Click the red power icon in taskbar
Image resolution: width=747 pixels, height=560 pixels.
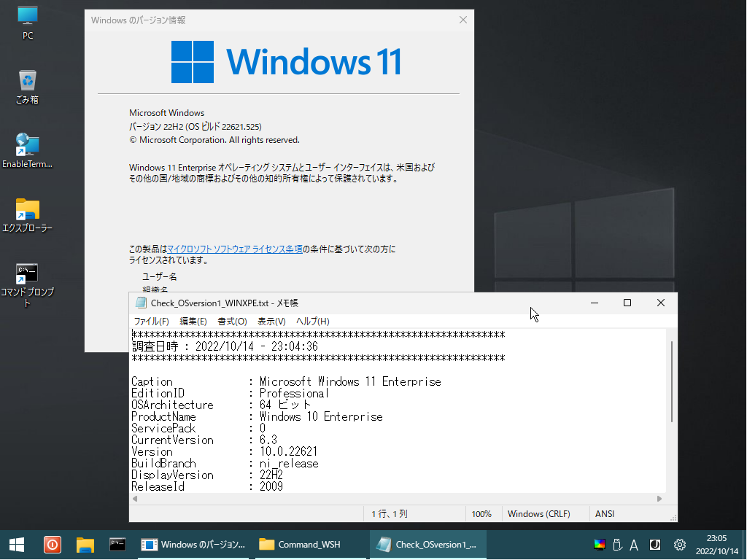[53, 545]
